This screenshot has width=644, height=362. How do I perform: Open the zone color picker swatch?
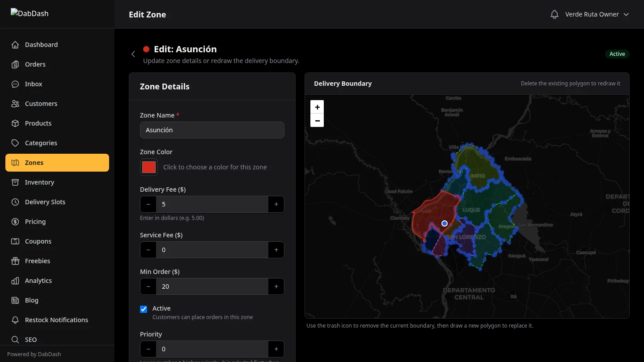(x=148, y=167)
